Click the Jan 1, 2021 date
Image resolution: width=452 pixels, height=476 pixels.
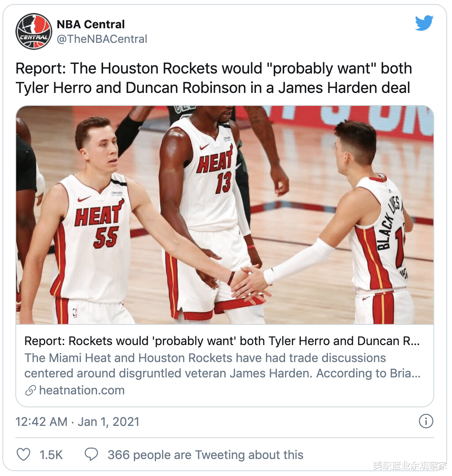[x=108, y=422]
